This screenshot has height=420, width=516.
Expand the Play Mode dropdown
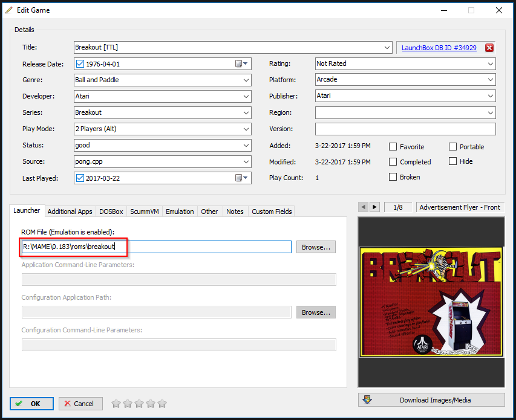(246, 129)
